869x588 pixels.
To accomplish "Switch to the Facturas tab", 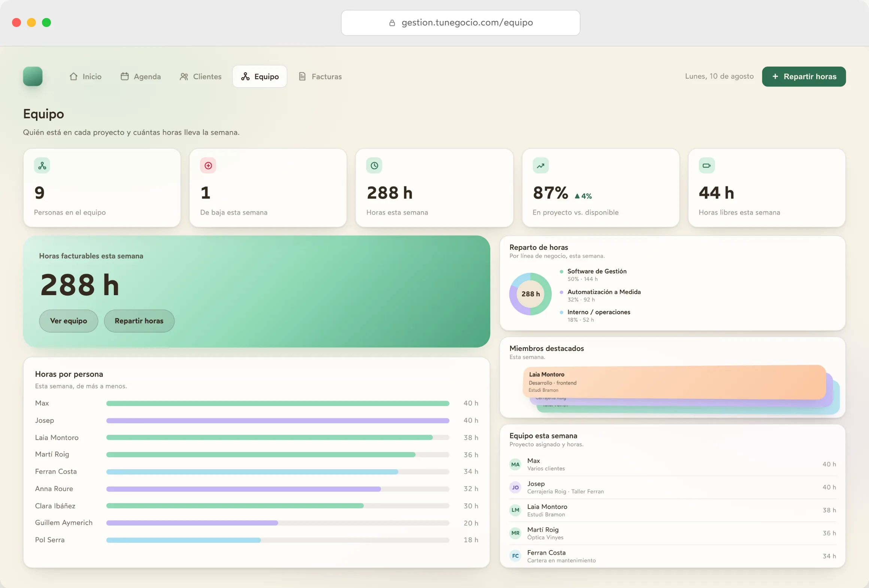I will coord(320,76).
